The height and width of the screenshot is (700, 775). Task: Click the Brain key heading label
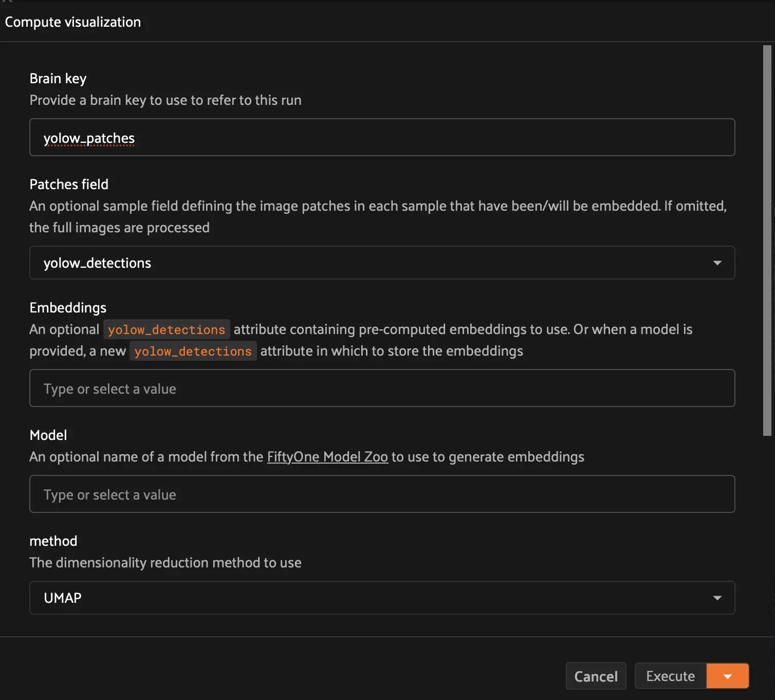[x=58, y=79]
